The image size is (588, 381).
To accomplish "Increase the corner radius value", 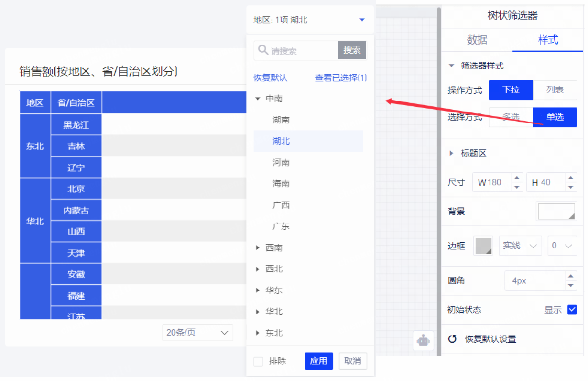I will (x=570, y=276).
